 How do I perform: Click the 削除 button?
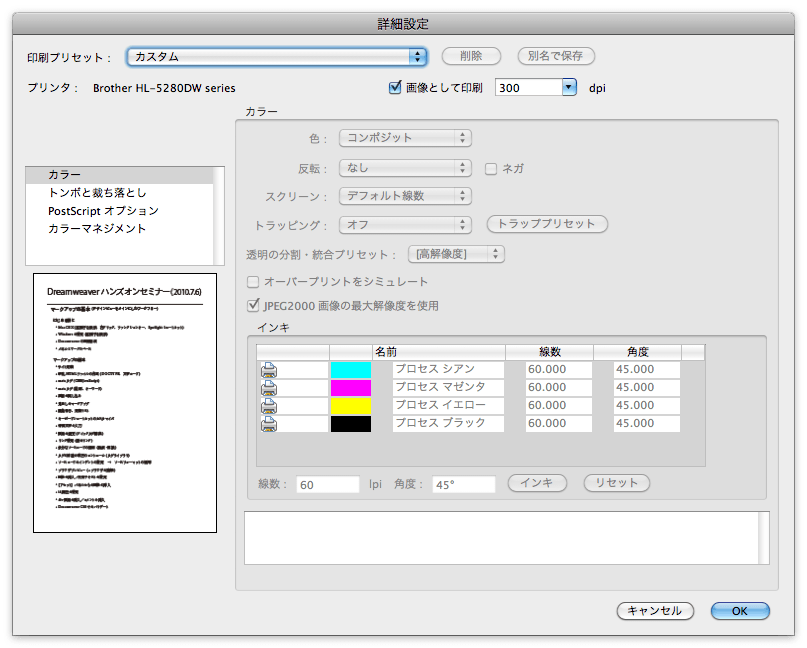point(471,56)
